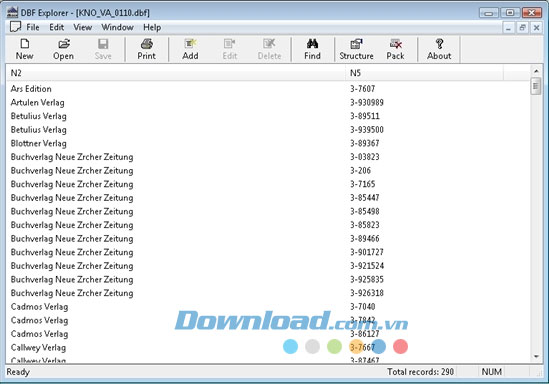
Task: Click the value 3-206
Action: [x=360, y=170]
